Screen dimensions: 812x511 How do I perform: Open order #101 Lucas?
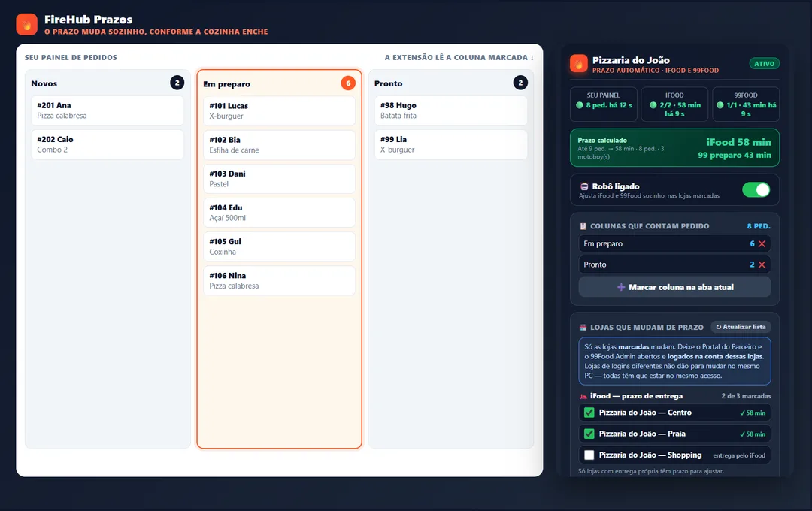279,110
